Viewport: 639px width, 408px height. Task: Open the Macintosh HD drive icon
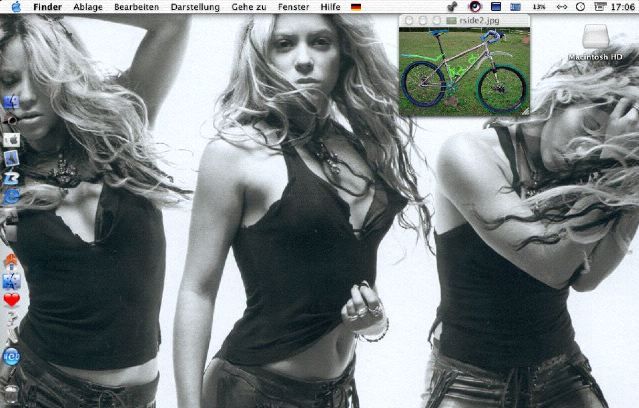[595, 42]
